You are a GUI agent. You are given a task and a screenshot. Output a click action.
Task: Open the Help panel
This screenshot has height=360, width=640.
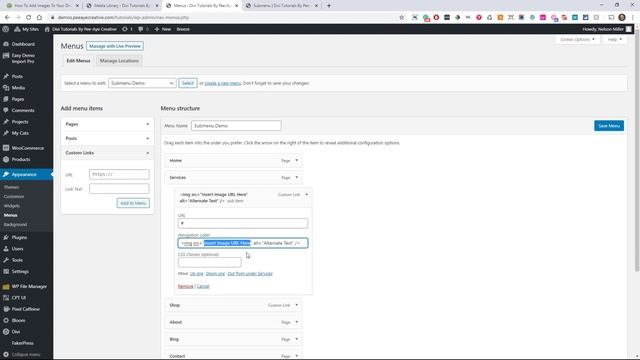[x=614, y=40]
